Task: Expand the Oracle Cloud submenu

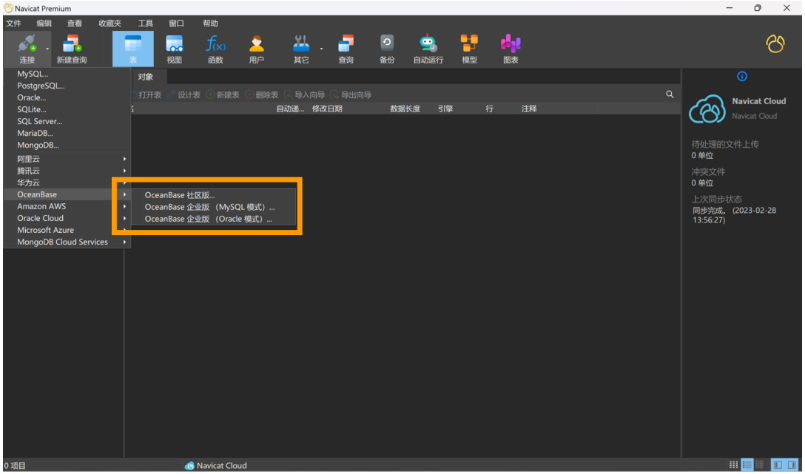Action: coord(67,218)
